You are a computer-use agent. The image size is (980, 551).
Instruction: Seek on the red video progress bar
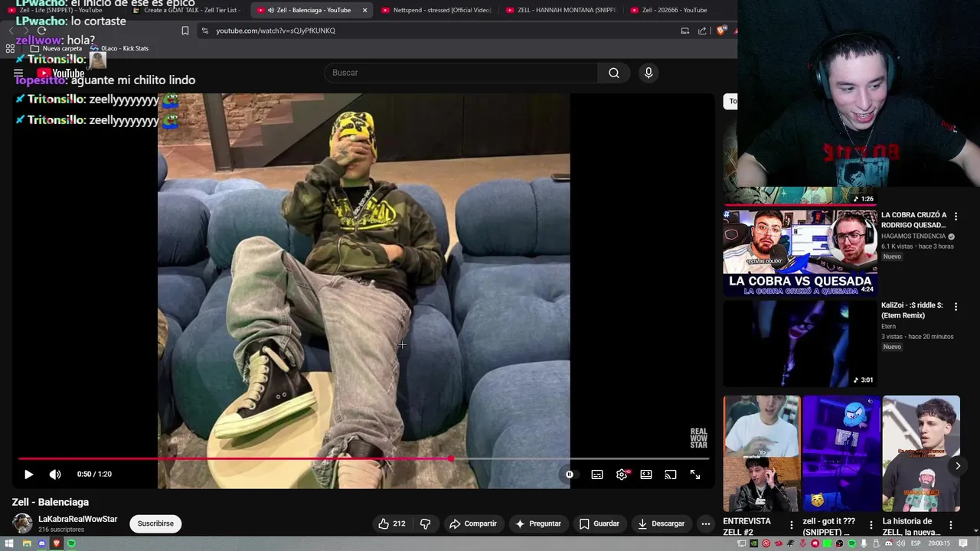(x=364, y=459)
